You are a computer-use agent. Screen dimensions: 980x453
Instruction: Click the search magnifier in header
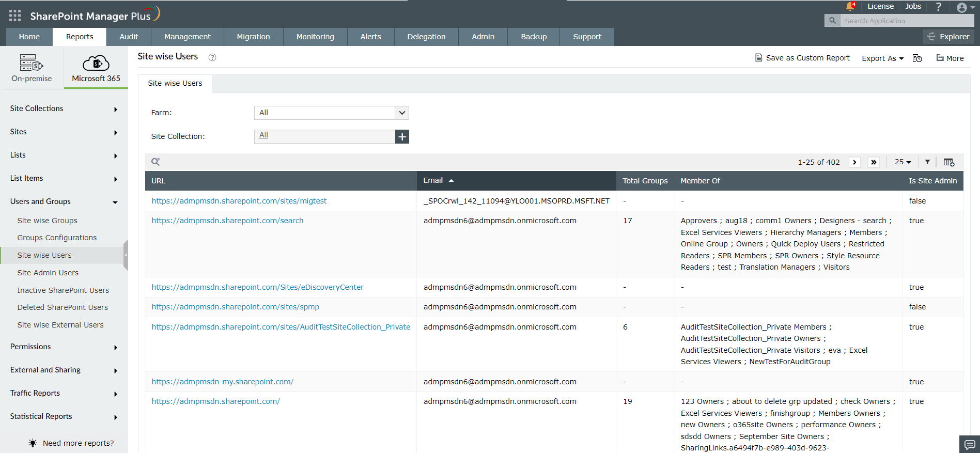(x=832, y=21)
